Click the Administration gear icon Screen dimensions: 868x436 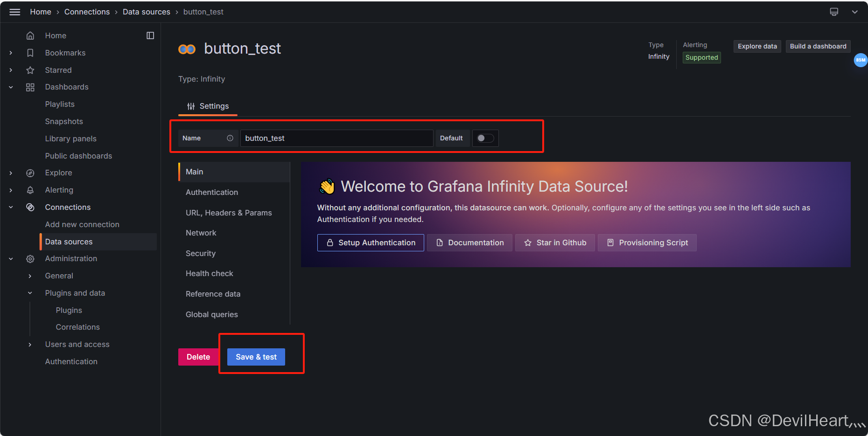(30, 259)
